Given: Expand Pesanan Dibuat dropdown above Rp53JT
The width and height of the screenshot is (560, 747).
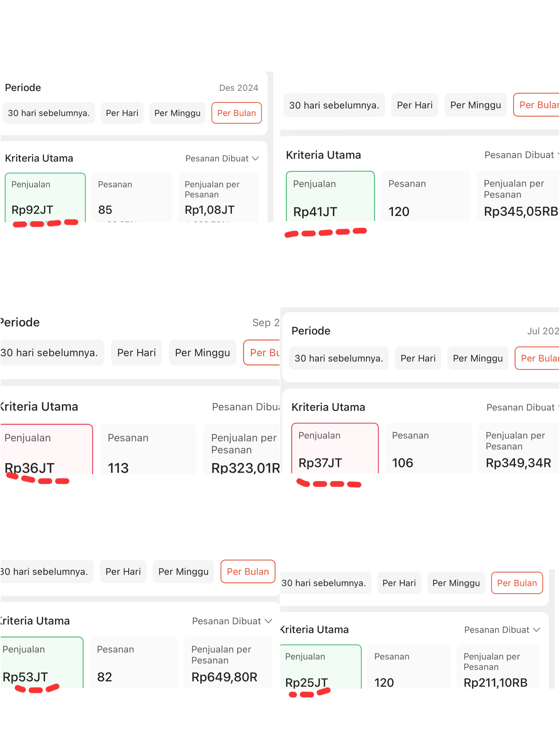Looking at the screenshot, I should (x=232, y=621).
